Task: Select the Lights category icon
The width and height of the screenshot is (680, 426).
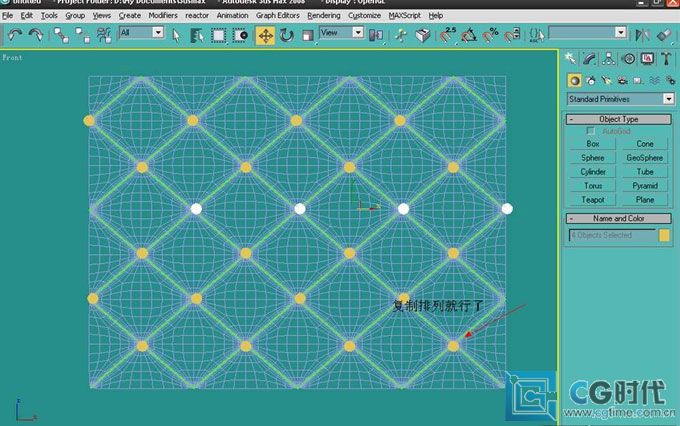Action: pos(606,80)
